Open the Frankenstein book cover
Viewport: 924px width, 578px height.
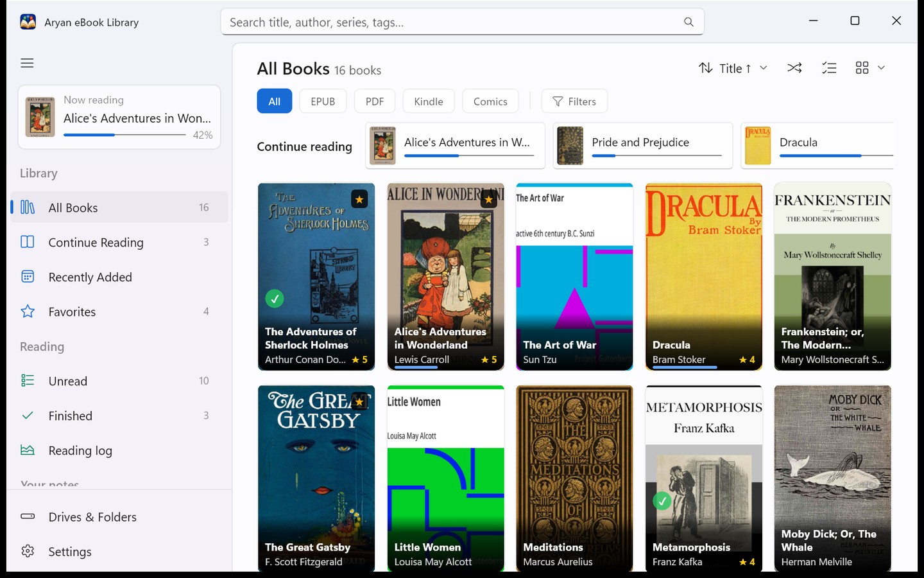click(833, 277)
